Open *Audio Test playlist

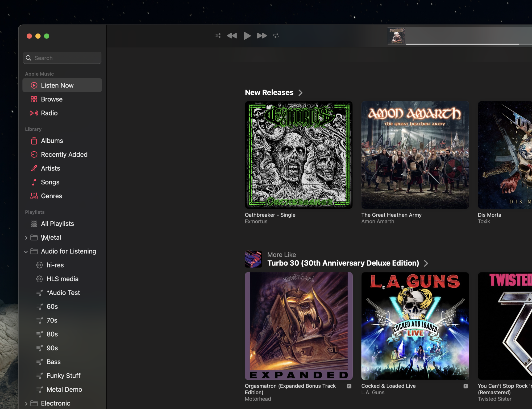point(62,293)
